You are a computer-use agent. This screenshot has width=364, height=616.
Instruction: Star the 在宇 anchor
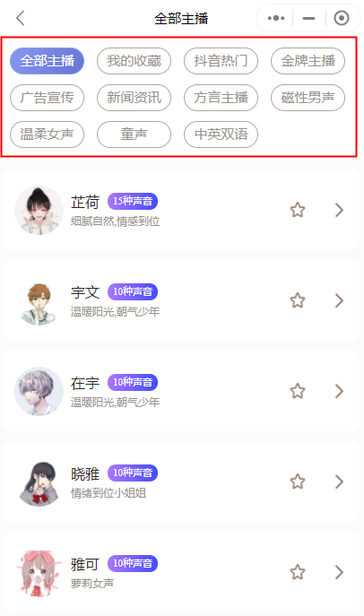click(298, 391)
